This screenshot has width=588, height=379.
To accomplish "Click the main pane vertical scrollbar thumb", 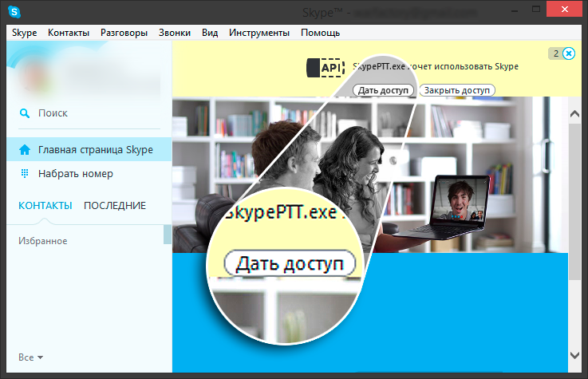I will pos(574,202).
